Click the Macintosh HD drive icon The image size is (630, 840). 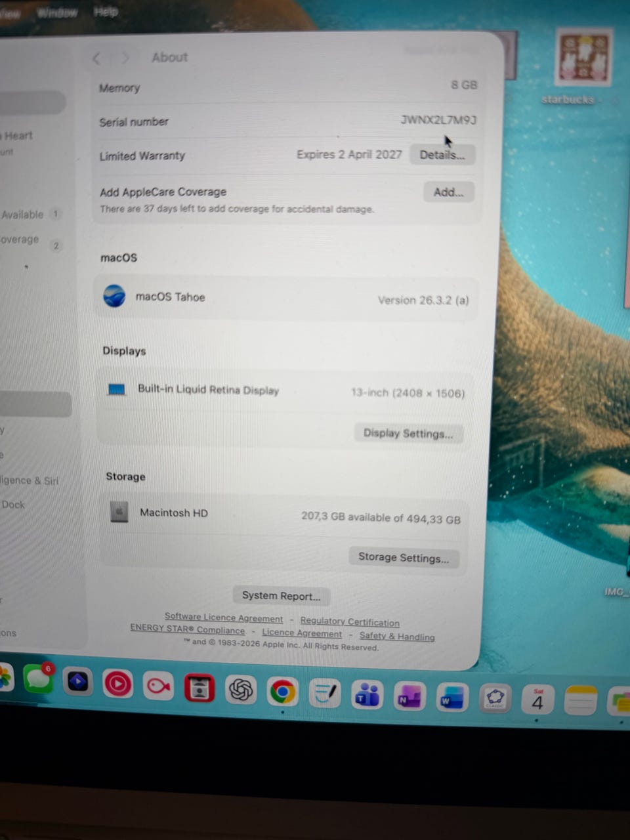119,512
